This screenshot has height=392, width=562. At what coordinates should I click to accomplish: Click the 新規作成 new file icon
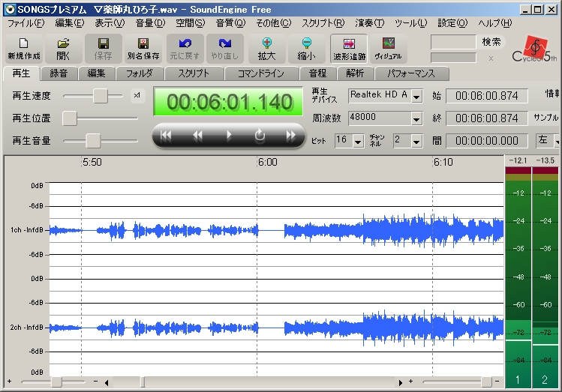coord(24,48)
